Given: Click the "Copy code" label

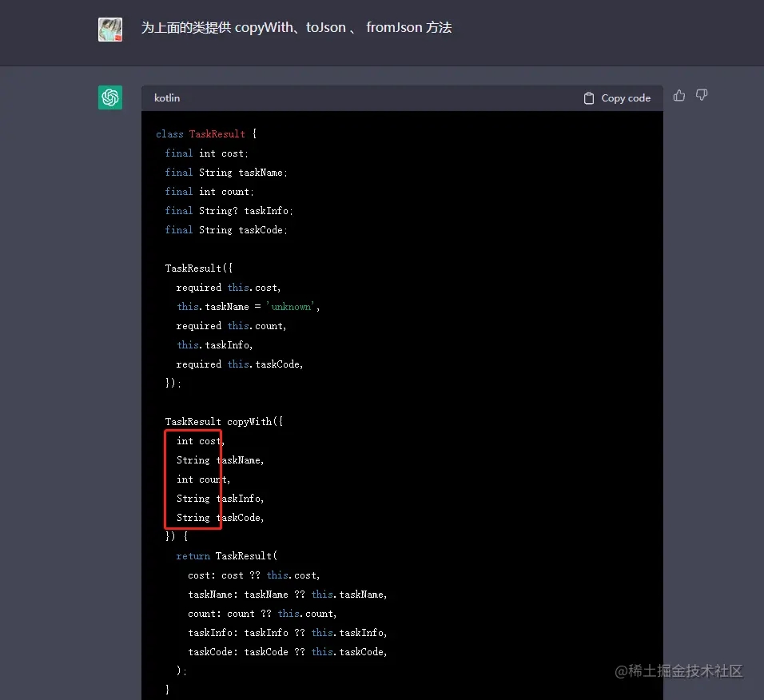Looking at the screenshot, I should (626, 98).
